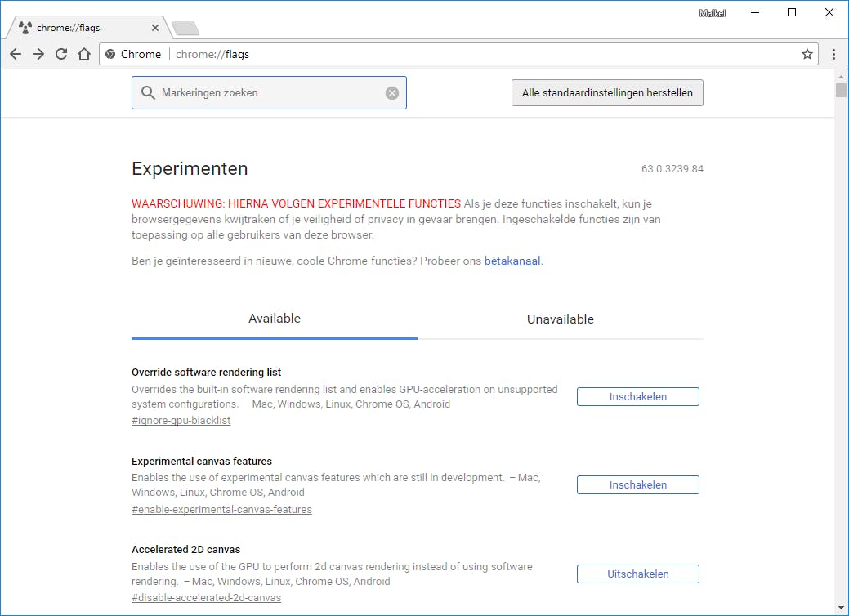849x616 pixels.
Task: Click Uitschakelen for Accelerated 2D canvas
Action: coord(638,574)
